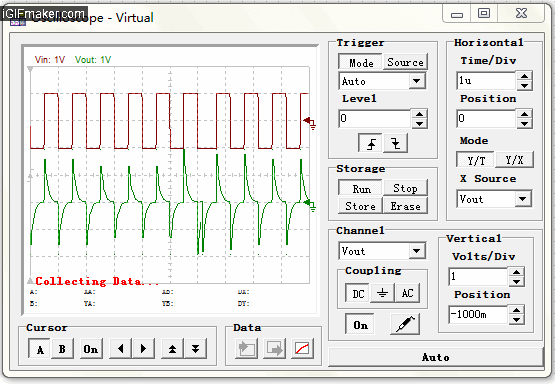
Task: Move cursor up with up arrow
Action: 172,349
